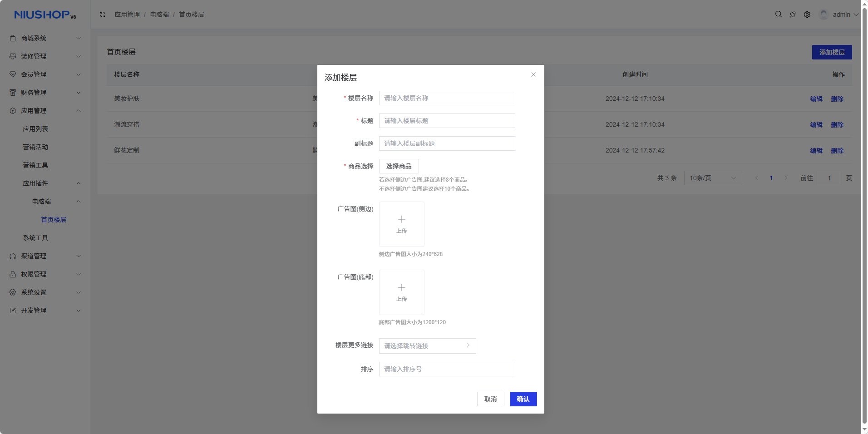
Task: Collapse the 应用插件 submenu chevron
Action: point(79,183)
